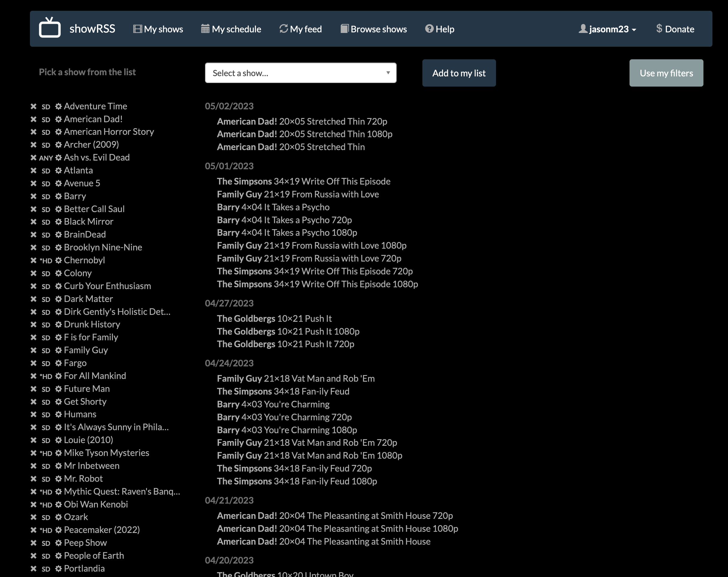The image size is (728, 577).
Task: Remove Chernobyl using the X icon
Action: (34, 260)
